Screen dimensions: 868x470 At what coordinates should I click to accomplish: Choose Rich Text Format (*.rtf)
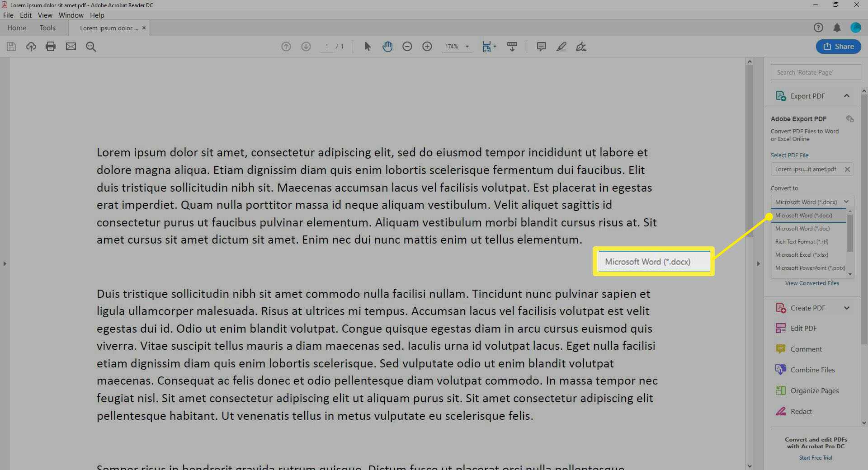pyautogui.click(x=809, y=242)
